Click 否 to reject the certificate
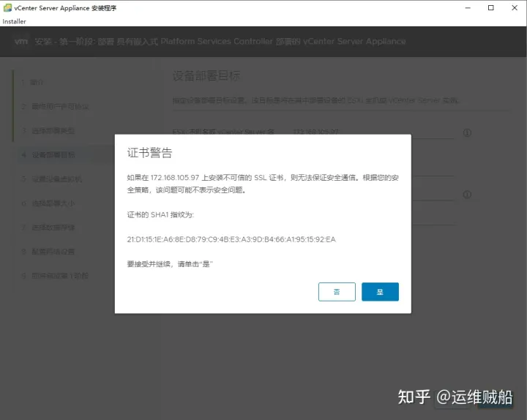Screen dimensions: 527x420 click(x=337, y=292)
